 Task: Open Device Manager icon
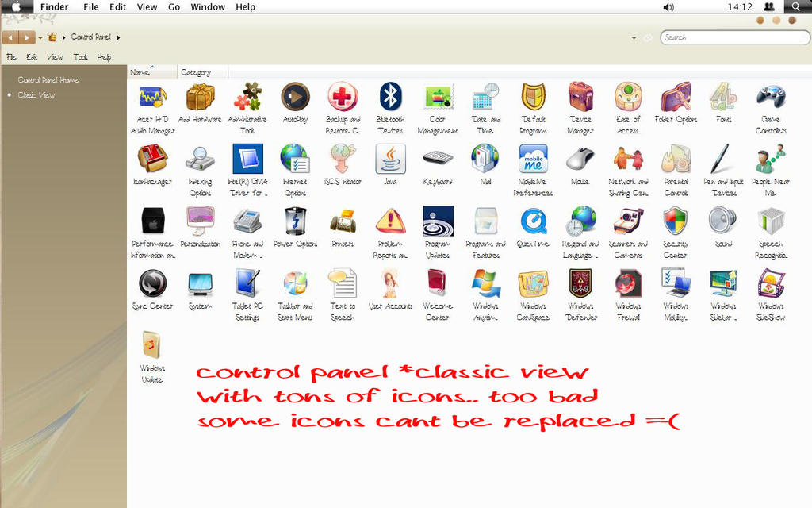tap(580, 97)
